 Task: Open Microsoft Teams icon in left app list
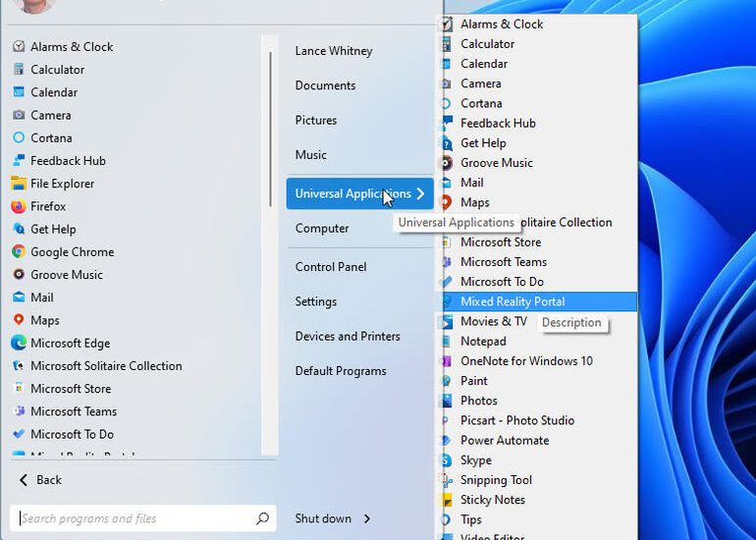(x=19, y=410)
